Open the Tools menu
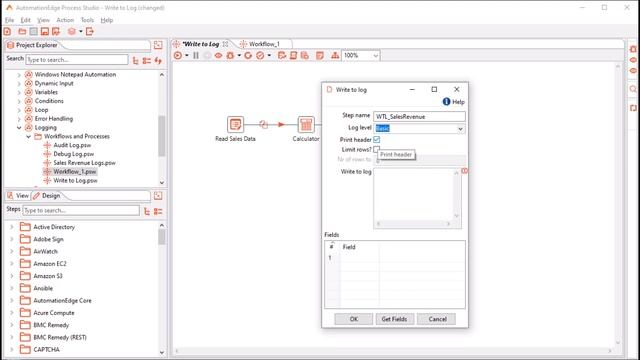The image size is (640, 360). click(x=87, y=20)
